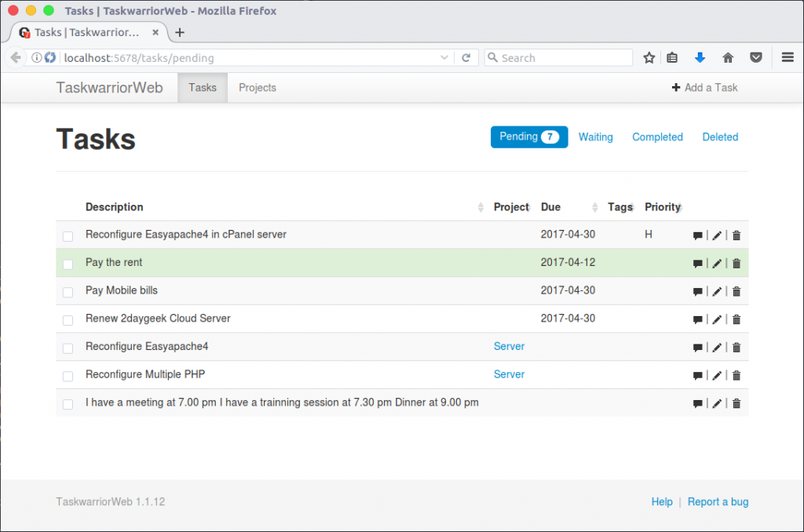804x532 pixels.
Task: Edit the 'Reconfigure Easyapache4 in cPanel server' task
Action: pyautogui.click(x=717, y=235)
